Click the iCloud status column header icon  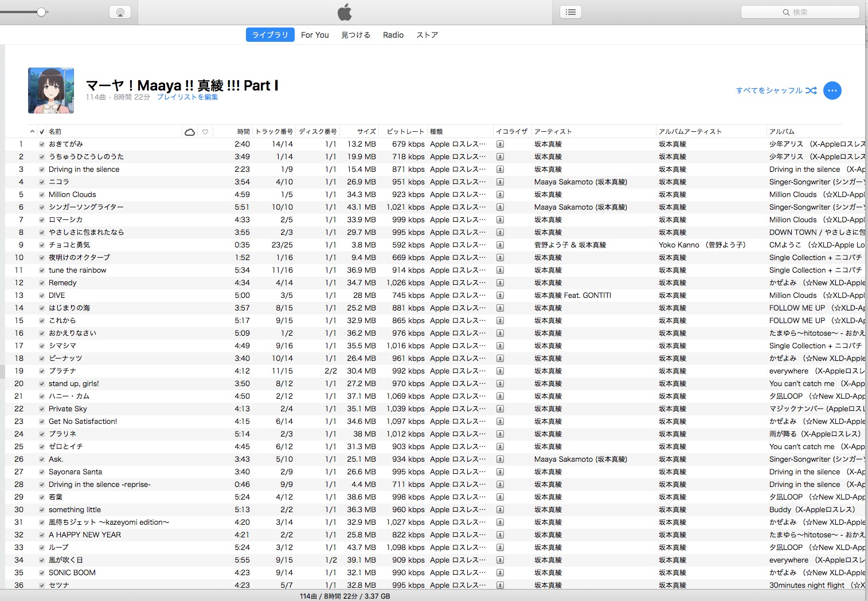190,132
